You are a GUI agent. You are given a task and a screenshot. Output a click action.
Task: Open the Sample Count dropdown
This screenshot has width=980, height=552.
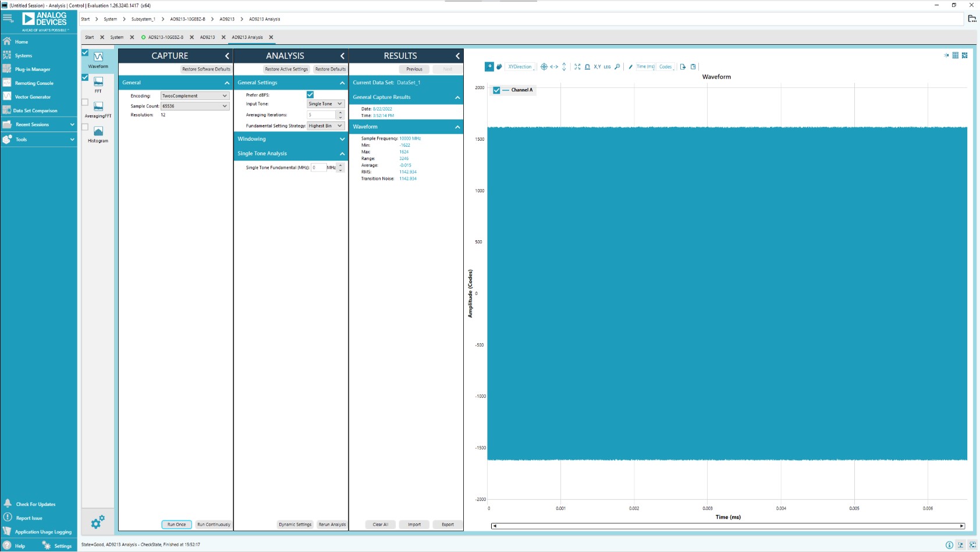pyautogui.click(x=194, y=106)
